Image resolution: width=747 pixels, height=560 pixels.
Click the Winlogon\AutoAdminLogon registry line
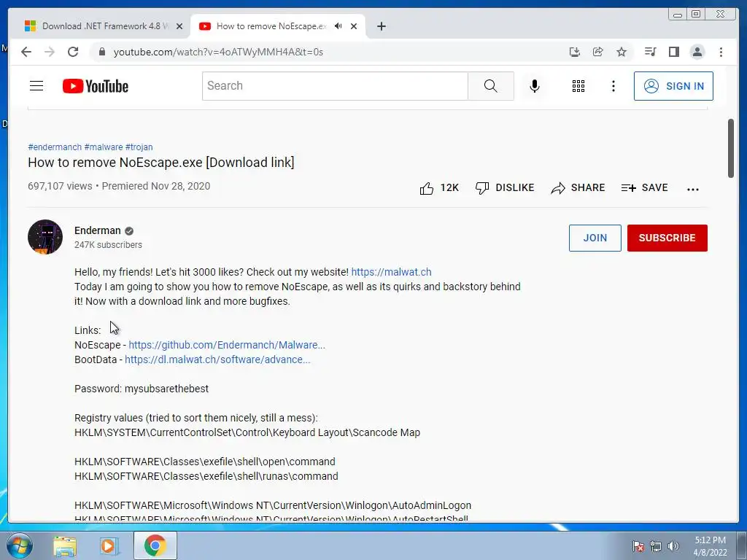[273, 505]
